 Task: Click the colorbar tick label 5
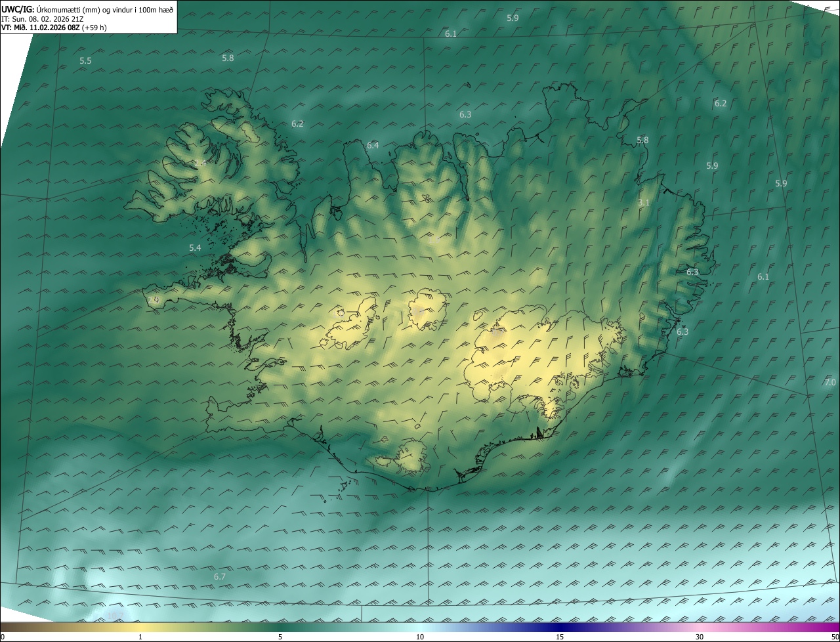click(280, 637)
